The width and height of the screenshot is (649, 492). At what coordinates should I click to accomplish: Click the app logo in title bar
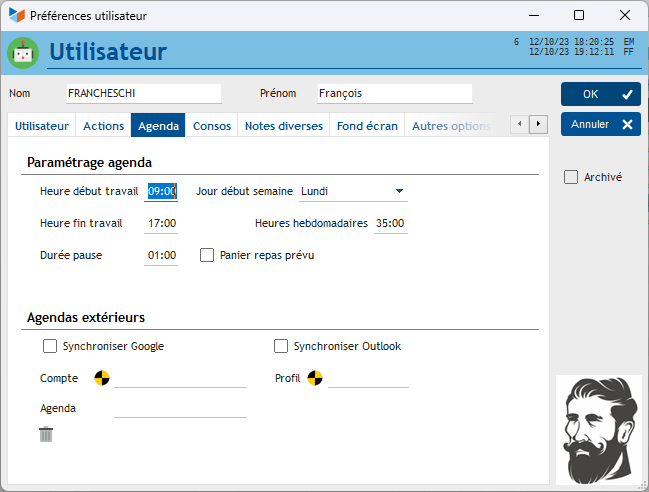pyautogui.click(x=17, y=15)
